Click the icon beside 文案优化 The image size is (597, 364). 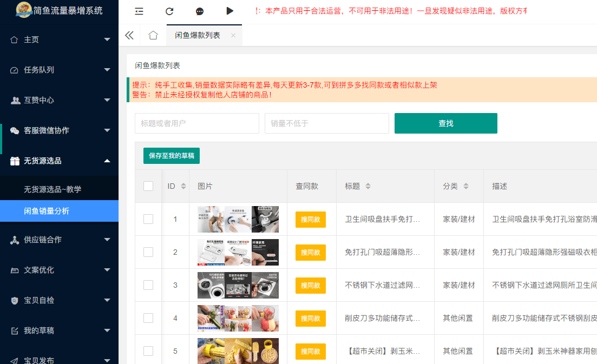15,270
